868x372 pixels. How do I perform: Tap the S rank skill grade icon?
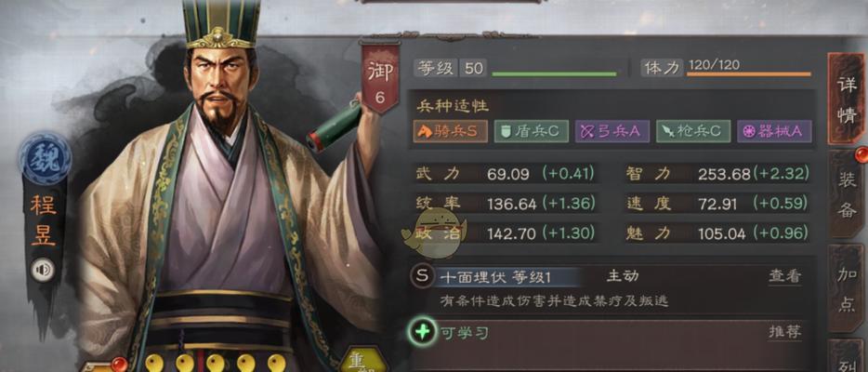click(422, 275)
